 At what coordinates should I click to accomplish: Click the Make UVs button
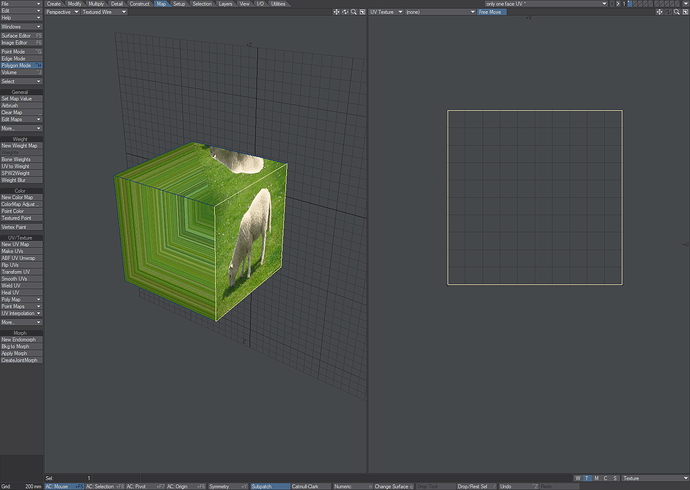[x=21, y=251]
